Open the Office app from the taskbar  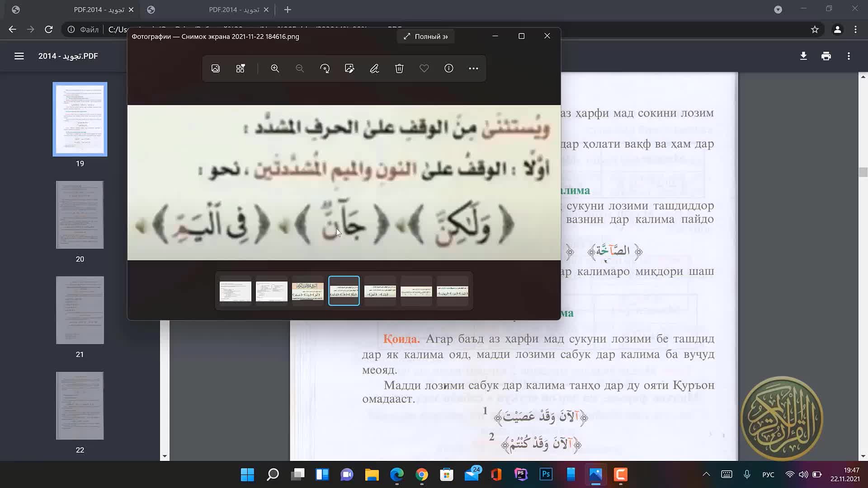pyautogui.click(x=496, y=474)
